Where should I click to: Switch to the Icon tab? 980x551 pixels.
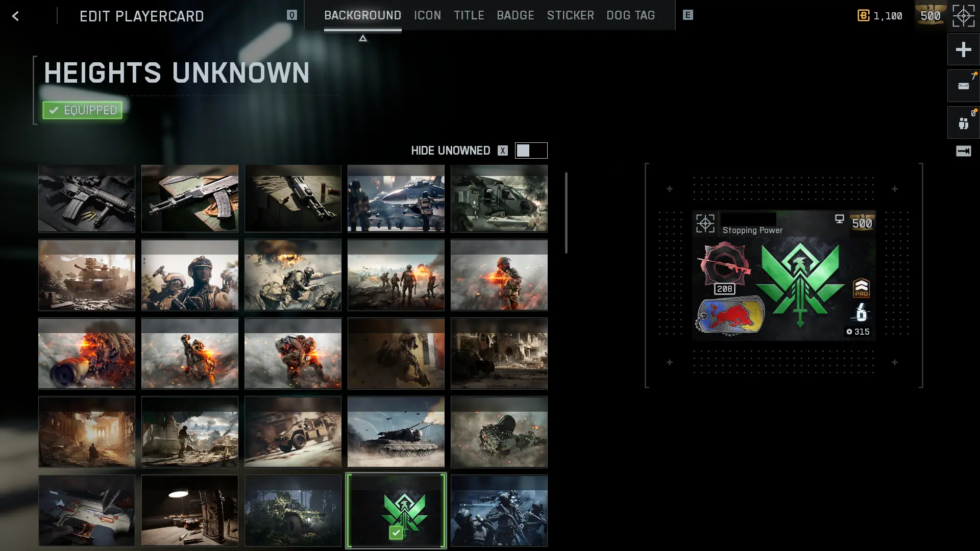(427, 15)
